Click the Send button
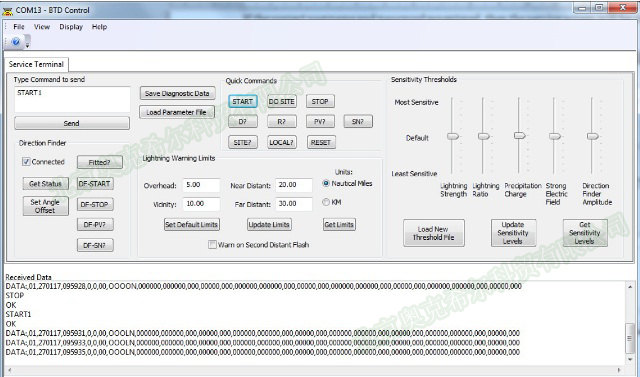Image resolution: width=640 pixels, height=377 pixels. (72, 123)
